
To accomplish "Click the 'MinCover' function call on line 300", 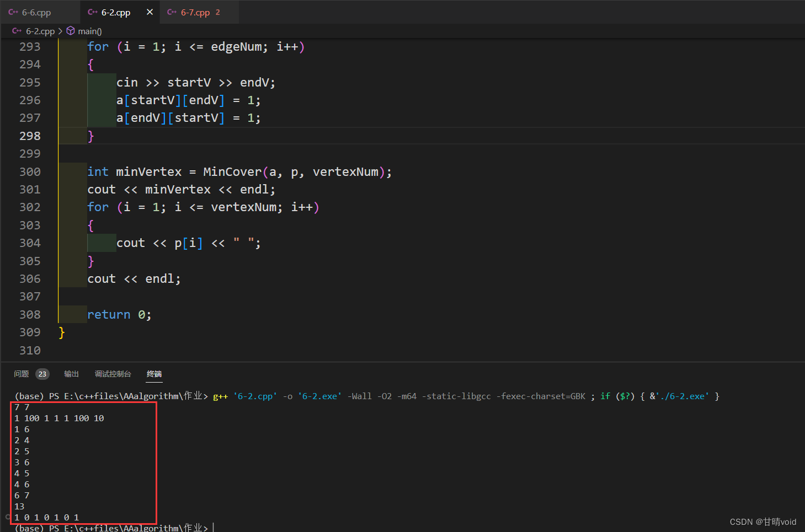I will pyautogui.click(x=232, y=172).
